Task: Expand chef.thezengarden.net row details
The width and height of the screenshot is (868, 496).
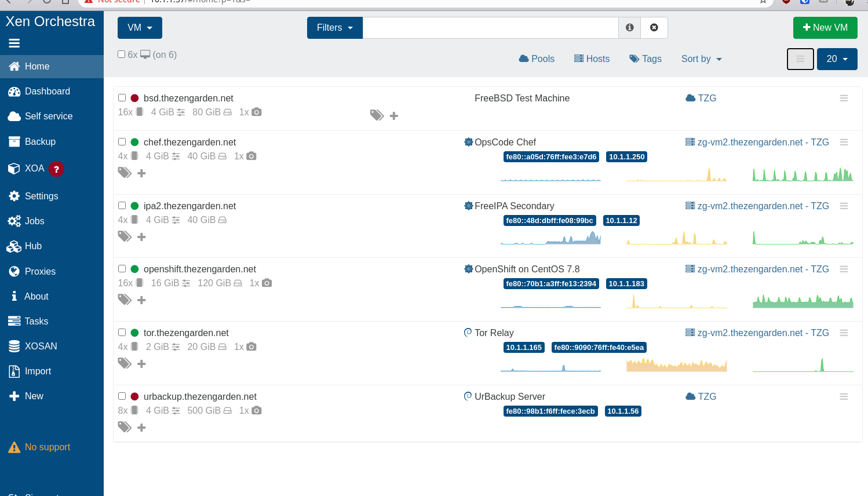Action: [x=844, y=143]
